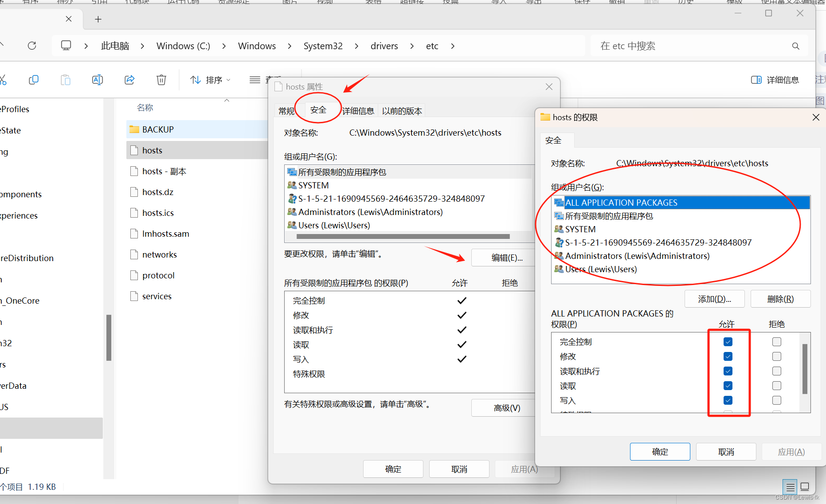This screenshot has height=504, width=826.
Task: Click 确定 in hosts 属性 dialog
Action: (x=393, y=469)
